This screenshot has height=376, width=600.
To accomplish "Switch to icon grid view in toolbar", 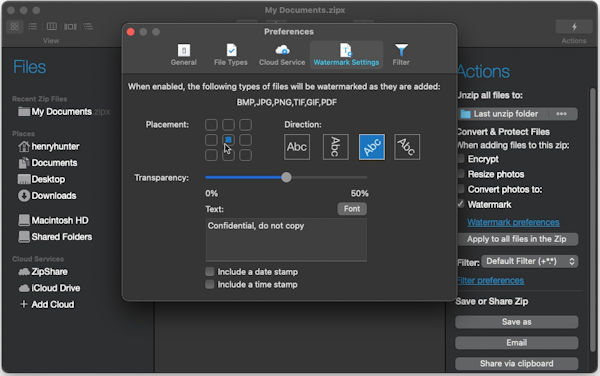I will [14, 26].
